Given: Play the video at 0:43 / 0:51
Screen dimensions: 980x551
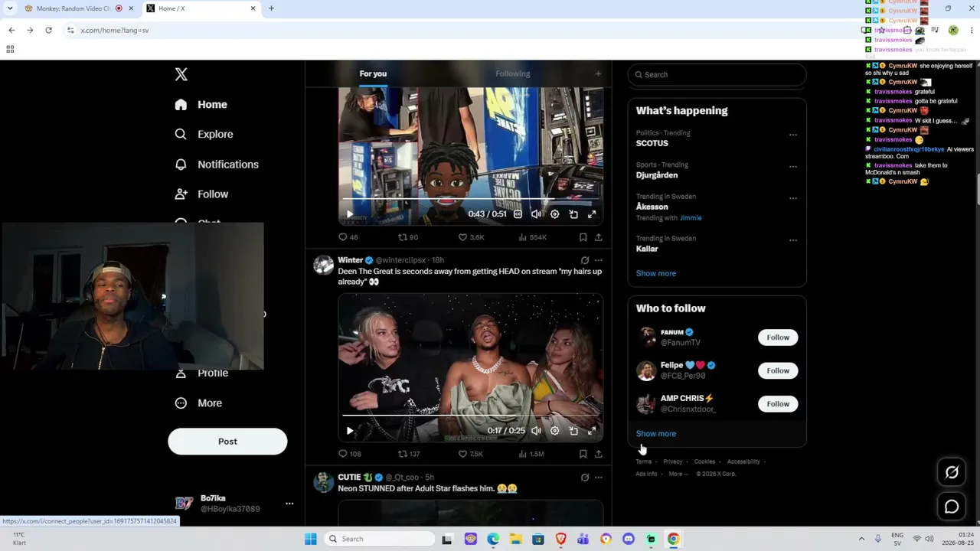Looking at the screenshot, I should (x=349, y=214).
